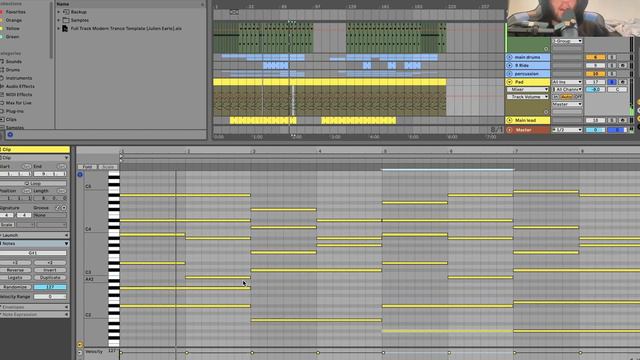
Task: Open the Drums browser category
Action: coord(13,70)
